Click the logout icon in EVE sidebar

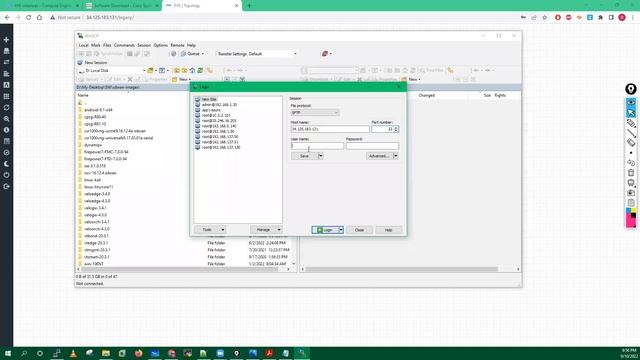click(6, 186)
